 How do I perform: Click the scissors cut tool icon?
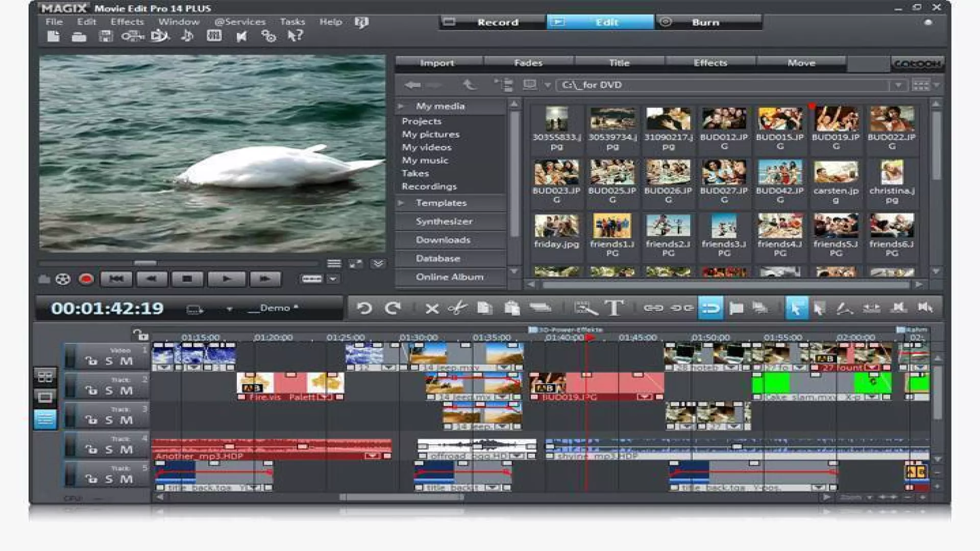(x=458, y=308)
